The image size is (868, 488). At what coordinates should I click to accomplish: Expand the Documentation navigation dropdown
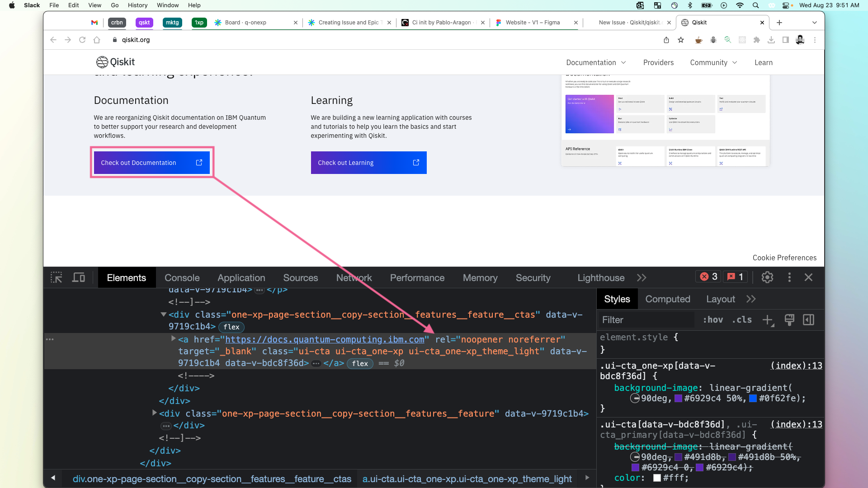click(596, 62)
